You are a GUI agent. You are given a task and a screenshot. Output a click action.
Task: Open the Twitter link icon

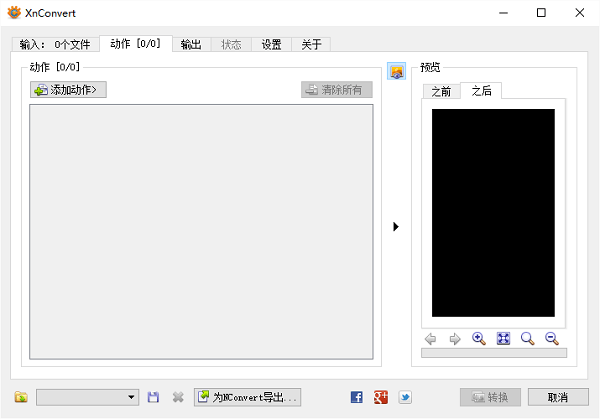coord(405,397)
